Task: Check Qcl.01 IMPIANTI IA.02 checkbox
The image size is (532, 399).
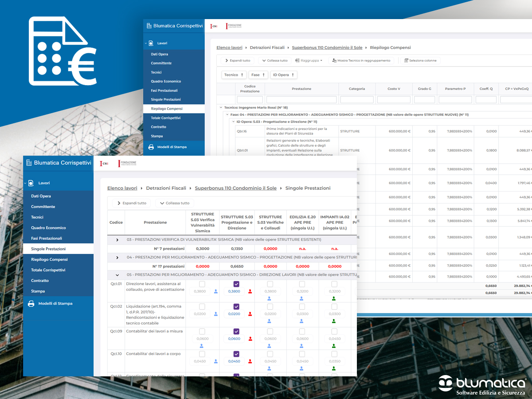Action: point(334,284)
